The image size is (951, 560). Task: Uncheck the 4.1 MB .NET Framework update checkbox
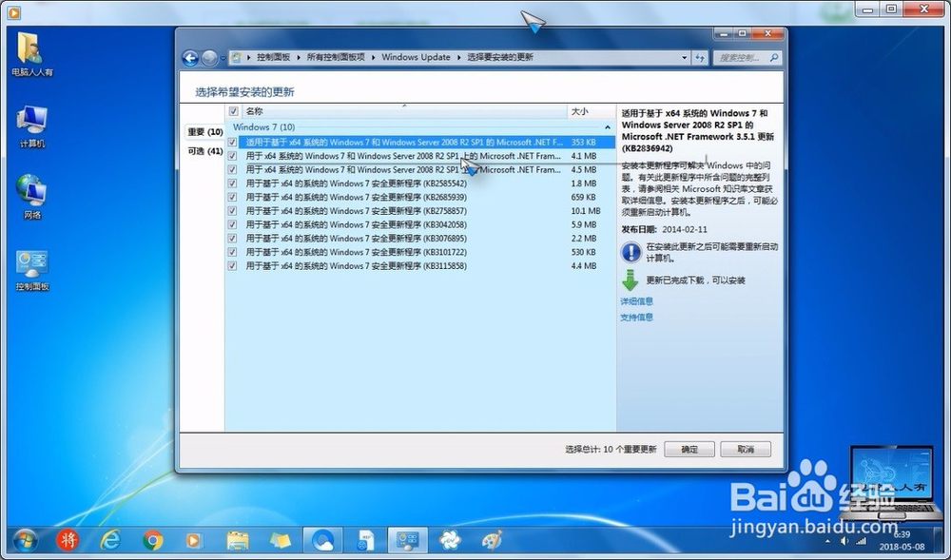[x=232, y=156]
